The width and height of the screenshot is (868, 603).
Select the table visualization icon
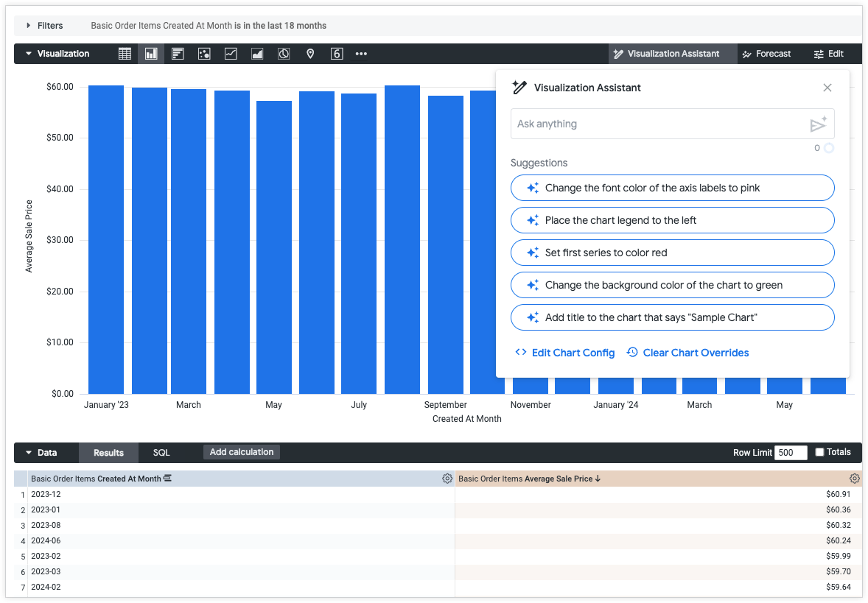[125, 54]
